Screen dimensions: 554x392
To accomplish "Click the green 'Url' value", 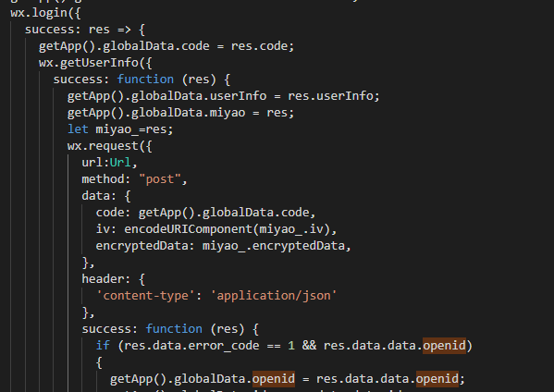I will (120, 163).
